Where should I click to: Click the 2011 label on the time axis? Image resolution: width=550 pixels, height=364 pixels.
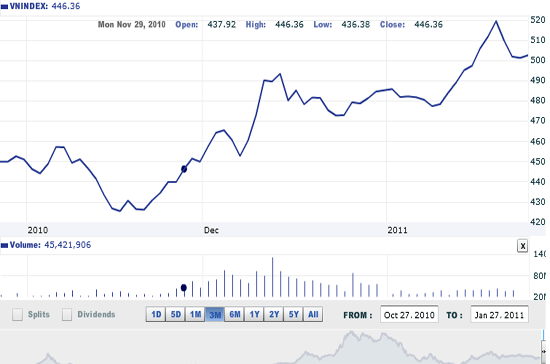pos(397,230)
